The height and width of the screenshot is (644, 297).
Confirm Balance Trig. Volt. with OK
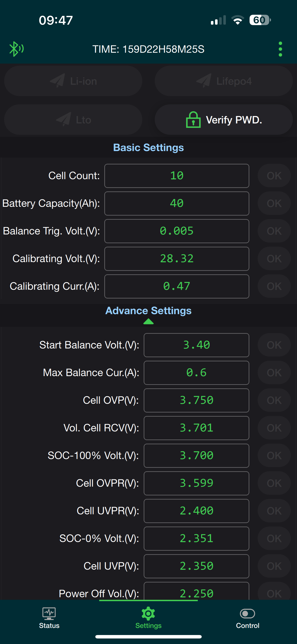tap(274, 231)
